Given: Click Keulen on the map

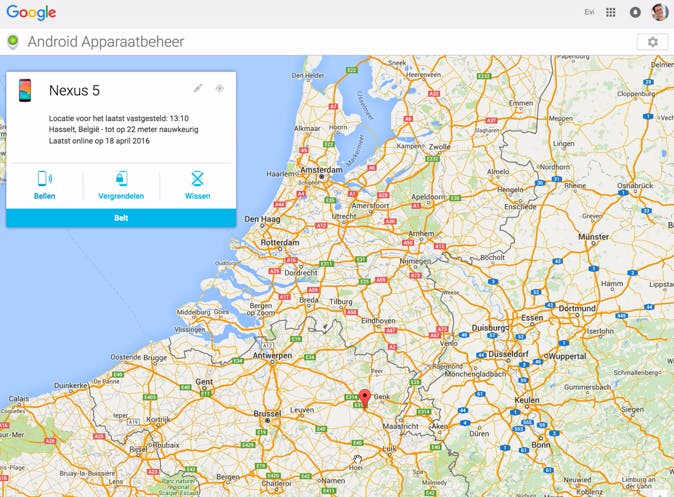Looking at the screenshot, I should pos(527,400).
